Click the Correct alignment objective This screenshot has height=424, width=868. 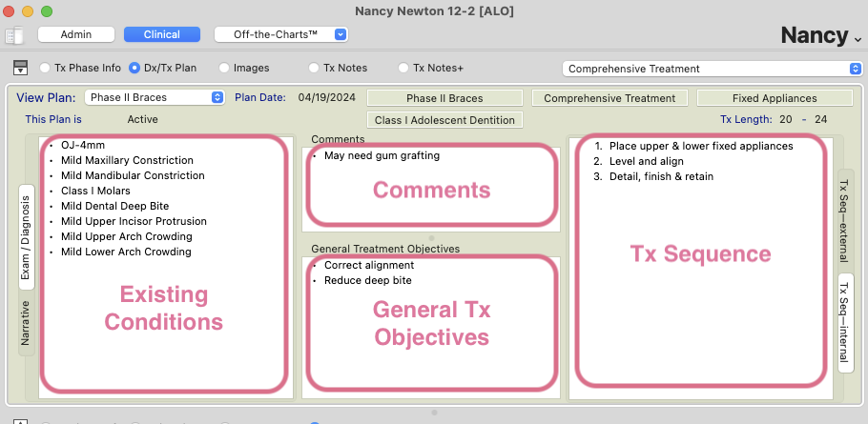coord(369,265)
